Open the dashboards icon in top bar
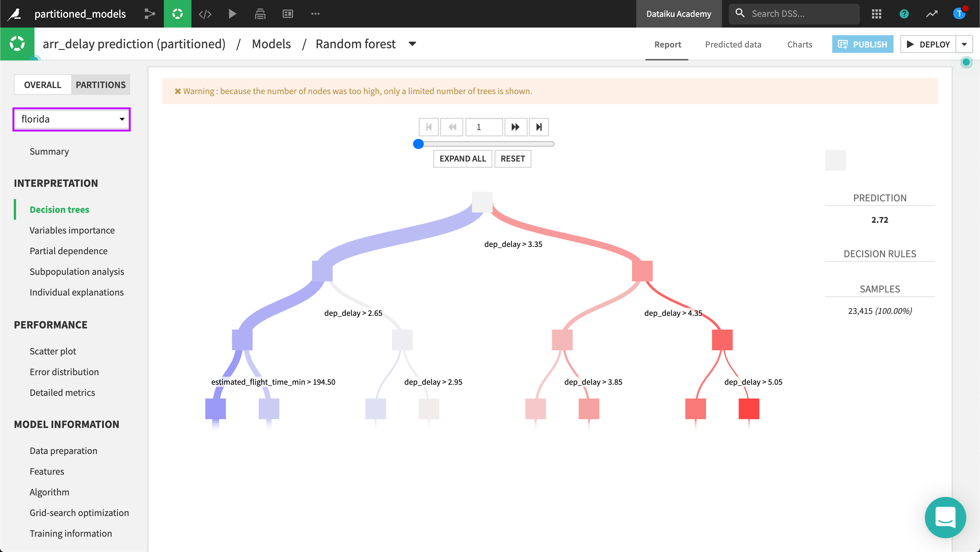The height and width of the screenshot is (552, 980). 287,14
